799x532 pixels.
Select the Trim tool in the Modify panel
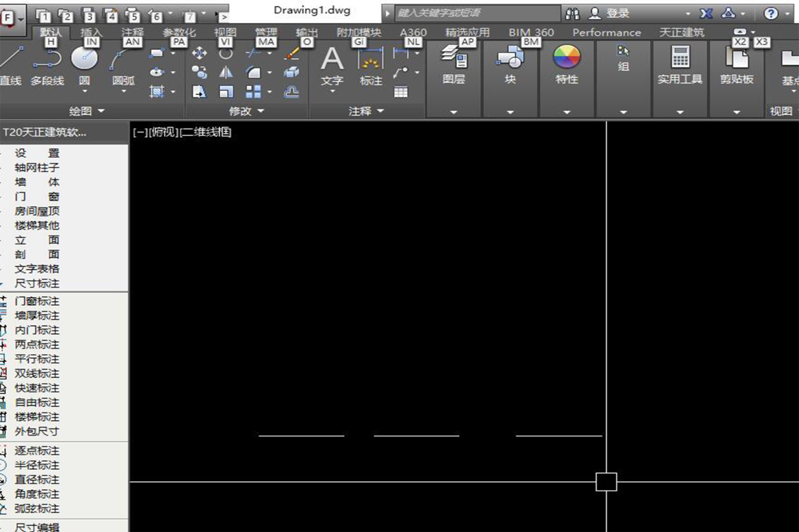(253, 53)
